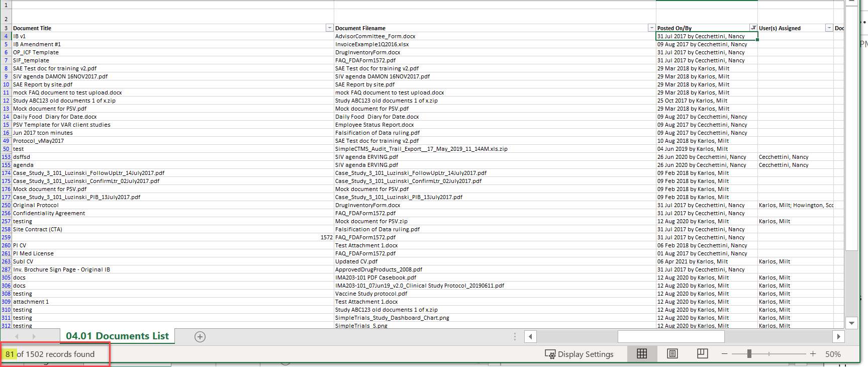Switch to Page Layout view icon
The width and height of the screenshot is (868, 367).
[672, 354]
